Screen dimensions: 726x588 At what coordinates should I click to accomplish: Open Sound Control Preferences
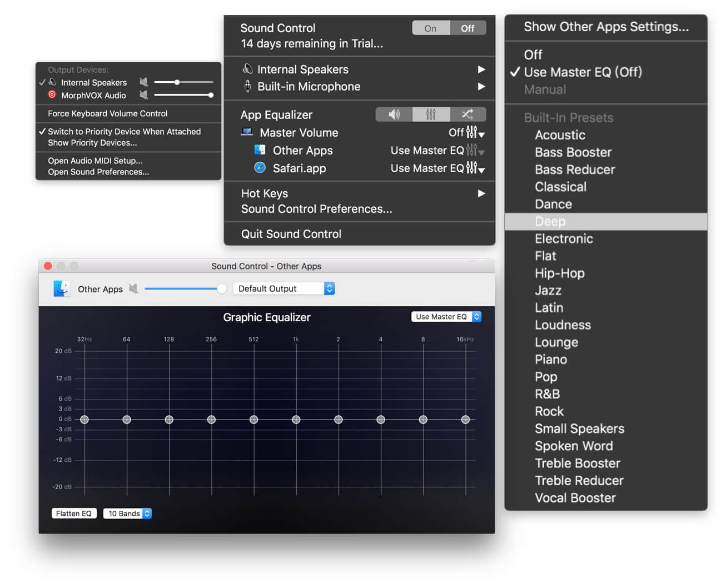tap(316, 209)
